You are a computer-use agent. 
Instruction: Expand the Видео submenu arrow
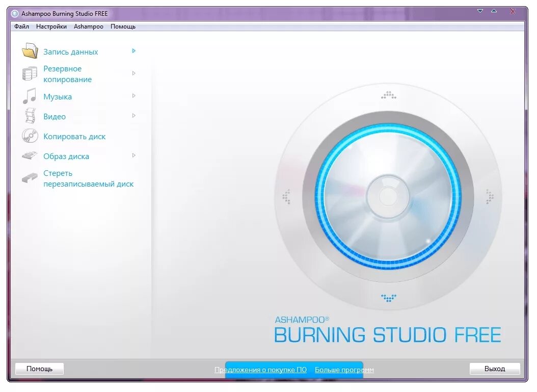click(134, 116)
